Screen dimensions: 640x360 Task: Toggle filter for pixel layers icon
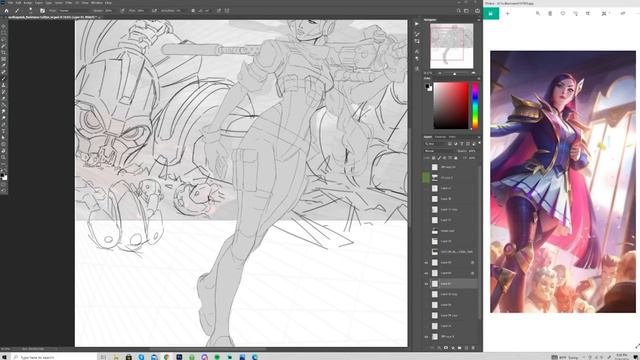pyautogui.click(x=450, y=144)
